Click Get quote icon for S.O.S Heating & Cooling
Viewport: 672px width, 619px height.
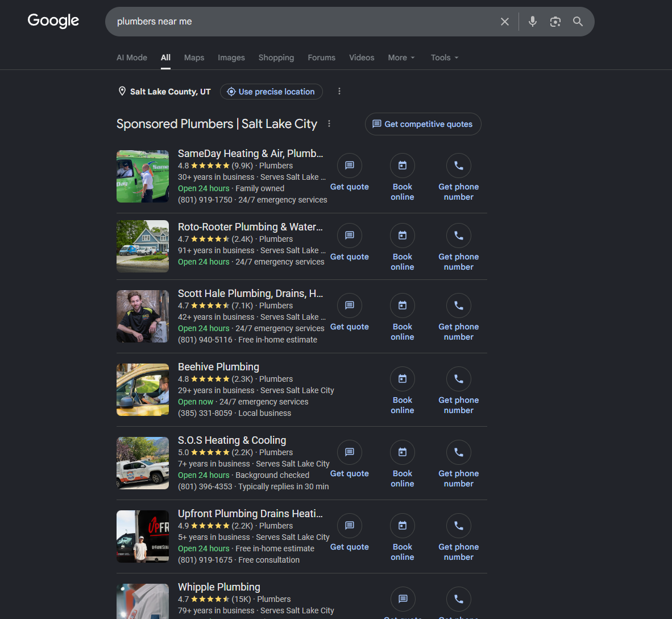coord(349,452)
